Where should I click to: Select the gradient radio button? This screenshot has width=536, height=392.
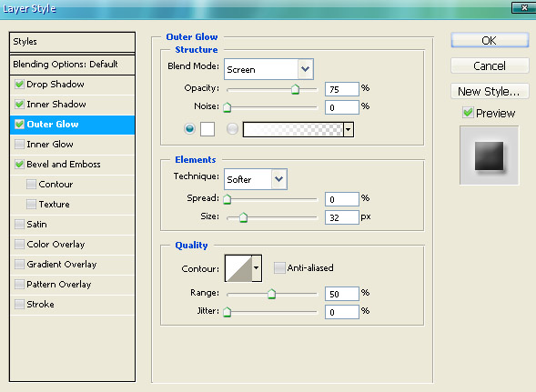[232, 129]
